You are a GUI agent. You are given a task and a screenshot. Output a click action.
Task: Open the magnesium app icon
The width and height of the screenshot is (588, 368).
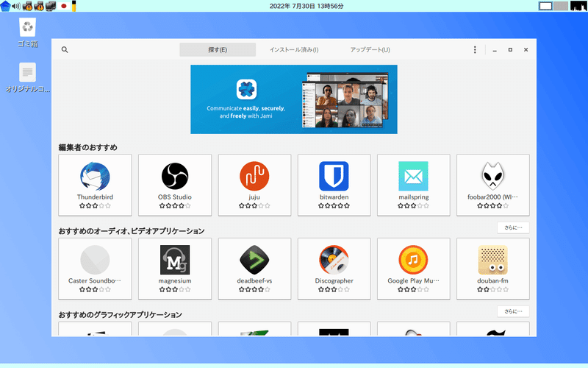click(x=175, y=260)
